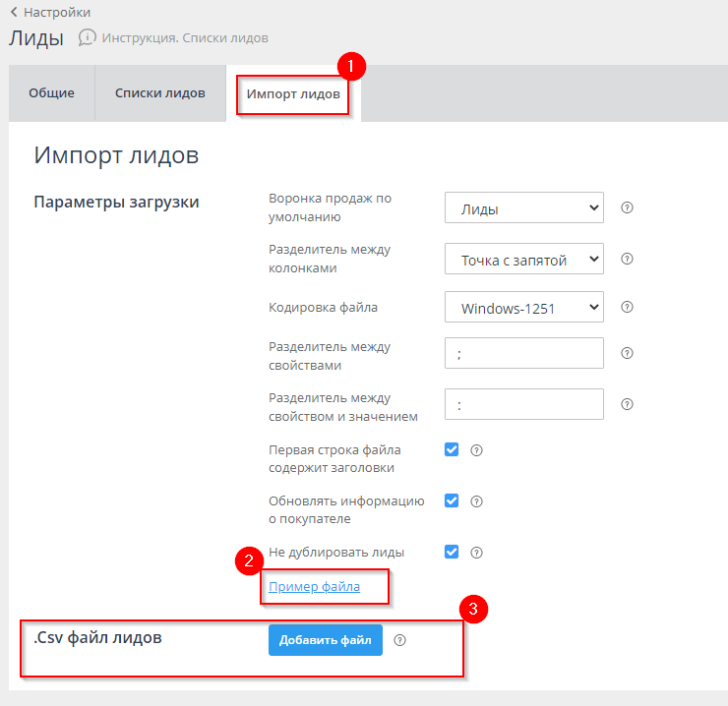Click the info icon beside 'Инструкция. Списки лидов'
The image size is (728, 706).
tap(88, 37)
